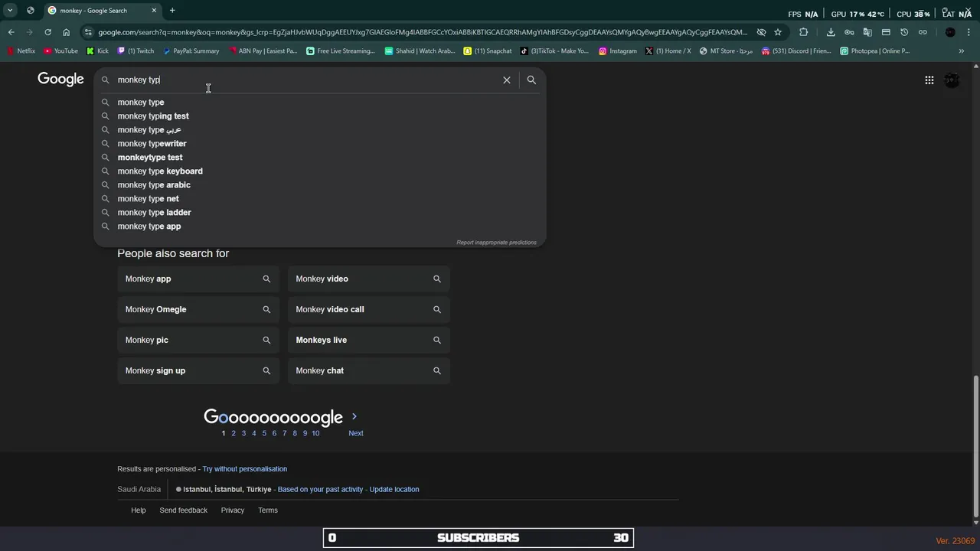The width and height of the screenshot is (980, 551).
Task: Click Report inappropriate predictions
Action: point(496,243)
